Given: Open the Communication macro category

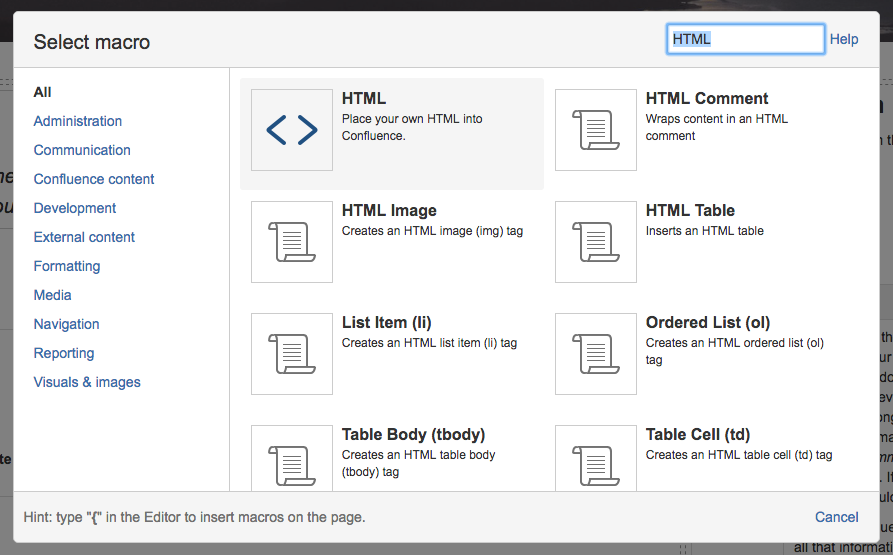Looking at the screenshot, I should [82, 150].
